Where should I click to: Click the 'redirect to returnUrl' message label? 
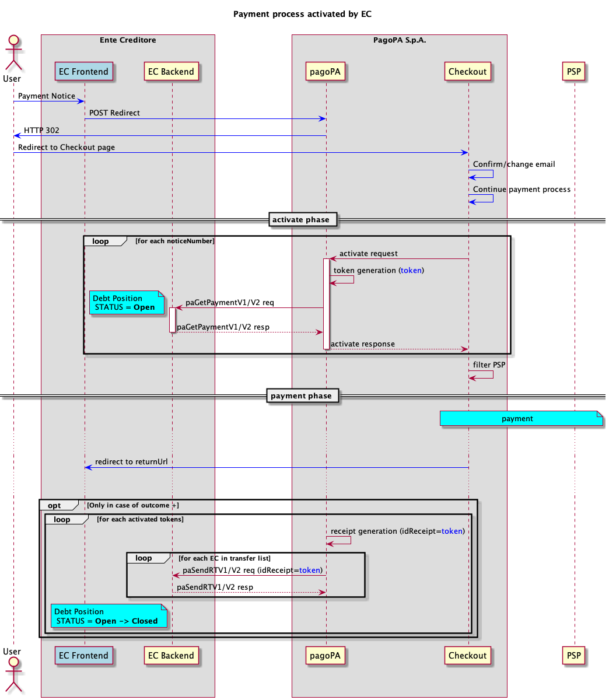click(131, 462)
